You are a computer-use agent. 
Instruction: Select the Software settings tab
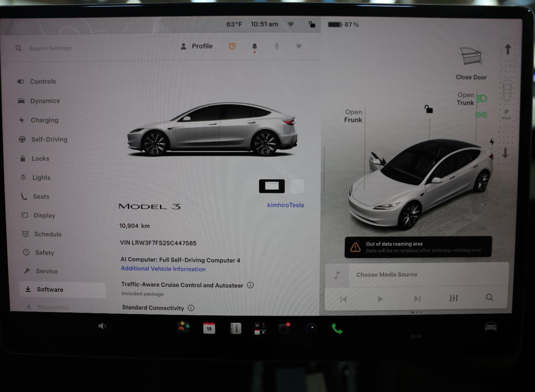pyautogui.click(x=62, y=290)
